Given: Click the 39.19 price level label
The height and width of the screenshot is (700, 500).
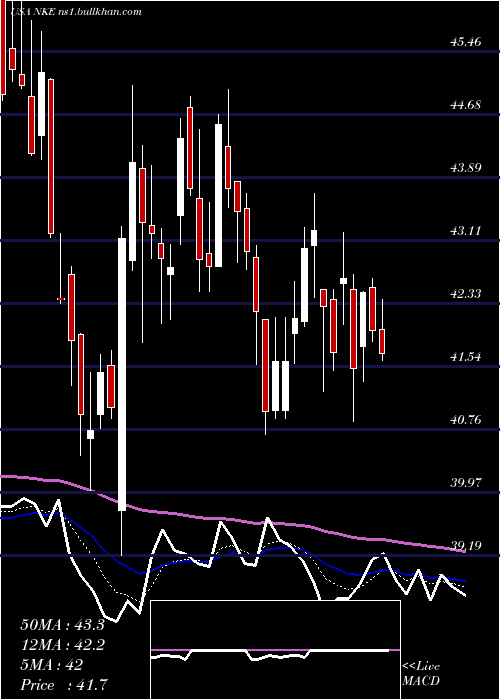Looking at the screenshot, I should coord(466,546).
